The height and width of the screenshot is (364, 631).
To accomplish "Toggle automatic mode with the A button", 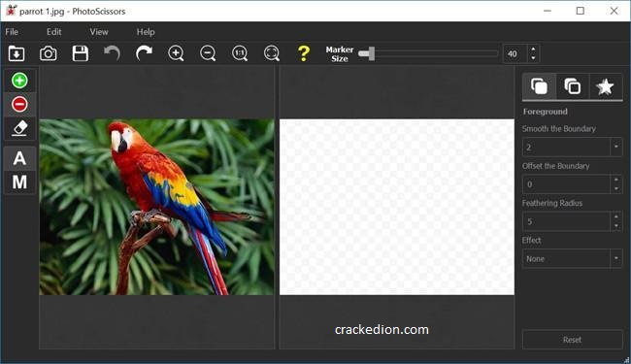I will (19, 158).
